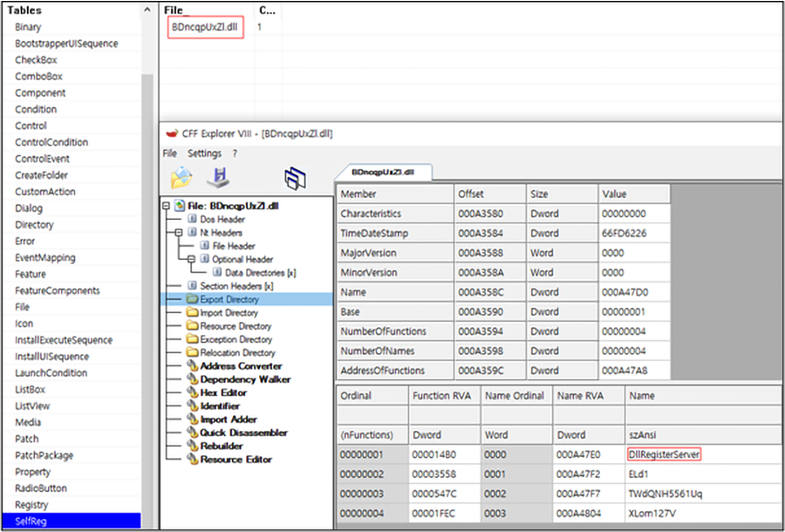Click the Section Headers node icon

(192, 286)
